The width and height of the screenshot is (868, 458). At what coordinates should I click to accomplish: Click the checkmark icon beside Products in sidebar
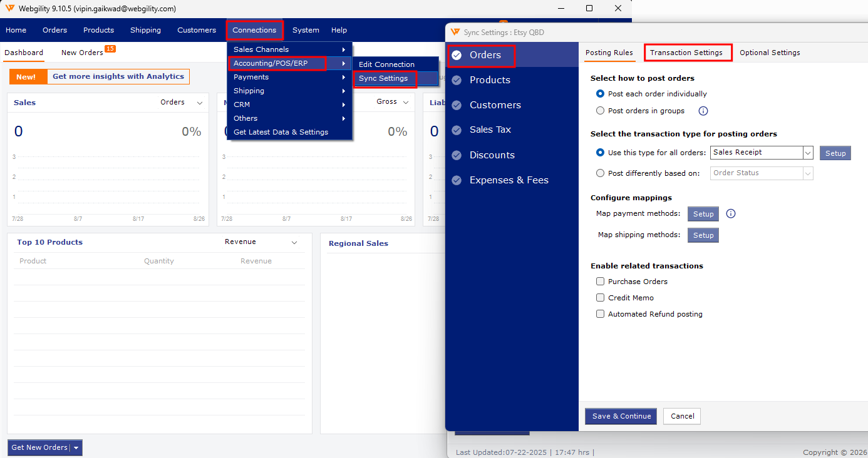(x=457, y=80)
